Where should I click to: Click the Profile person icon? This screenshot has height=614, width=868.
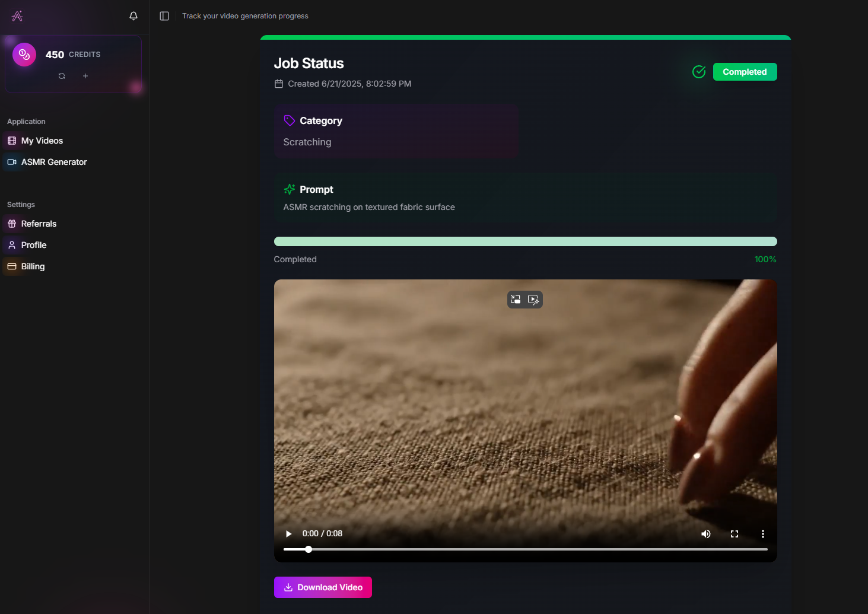pyautogui.click(x=12, y=245)
